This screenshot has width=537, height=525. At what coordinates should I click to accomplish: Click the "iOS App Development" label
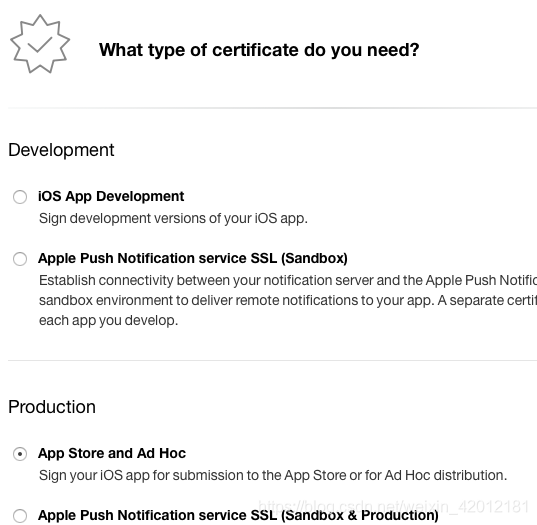111,197
